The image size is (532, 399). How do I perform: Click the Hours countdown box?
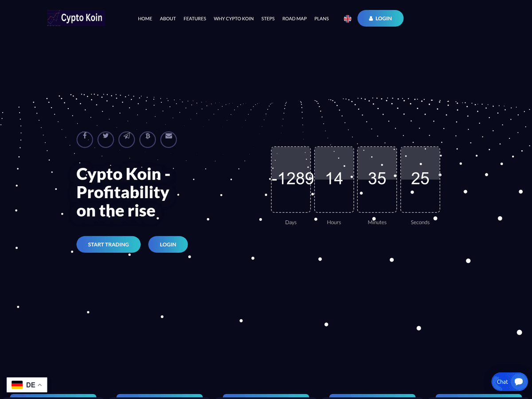tap(334, 179)
